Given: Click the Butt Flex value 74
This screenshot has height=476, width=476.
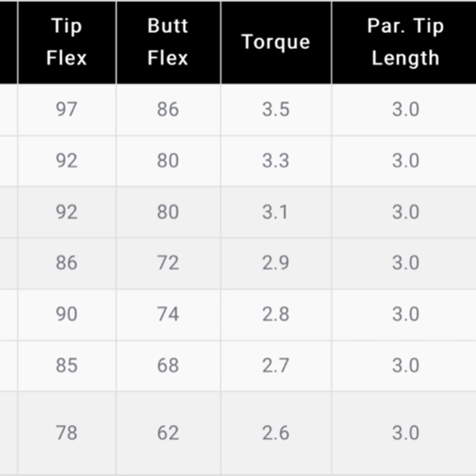Looking at the screenshot, I should [168, 314].
